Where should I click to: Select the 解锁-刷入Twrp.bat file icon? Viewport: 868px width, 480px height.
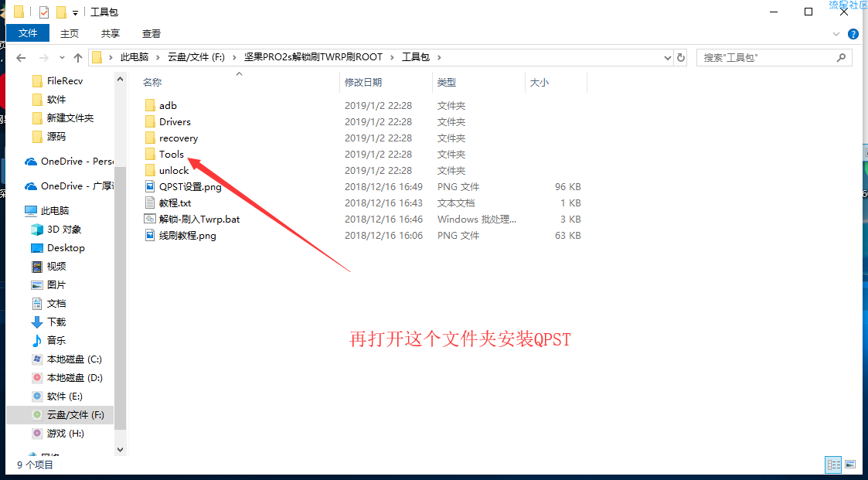150,219
